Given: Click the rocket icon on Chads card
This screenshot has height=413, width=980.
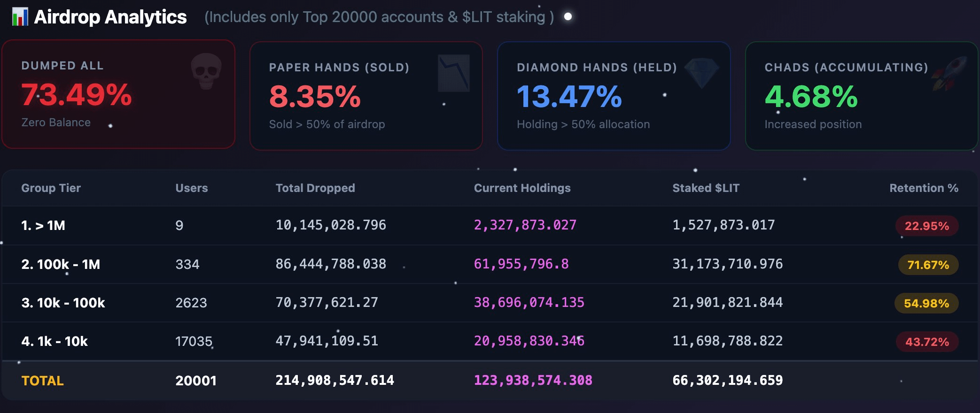Looking at the screenshot, I should coord(949,74).
